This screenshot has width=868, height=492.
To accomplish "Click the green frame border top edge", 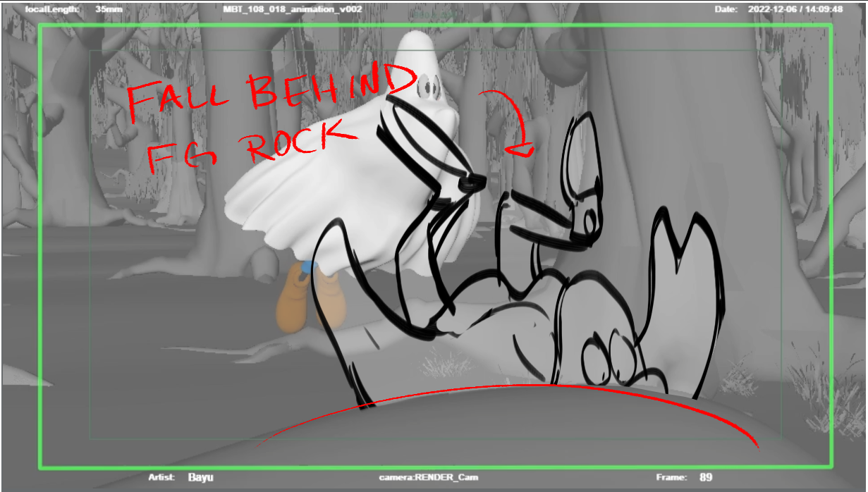I will pos(435,26).
